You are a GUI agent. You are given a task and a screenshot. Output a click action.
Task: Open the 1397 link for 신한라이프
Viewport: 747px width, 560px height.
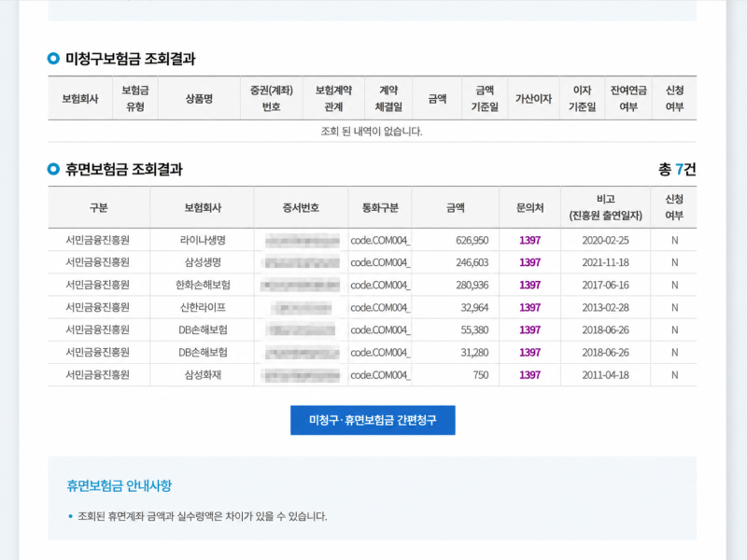(529, 308)
